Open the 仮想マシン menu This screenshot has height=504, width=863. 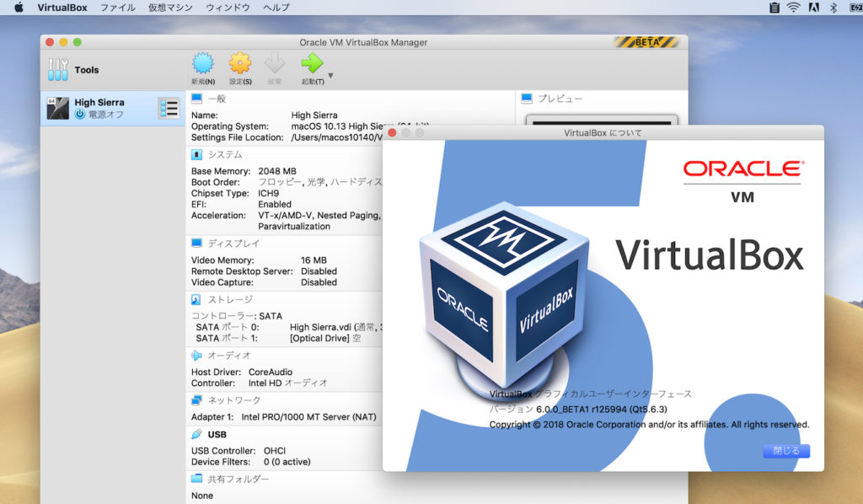[x=173, y=7]
